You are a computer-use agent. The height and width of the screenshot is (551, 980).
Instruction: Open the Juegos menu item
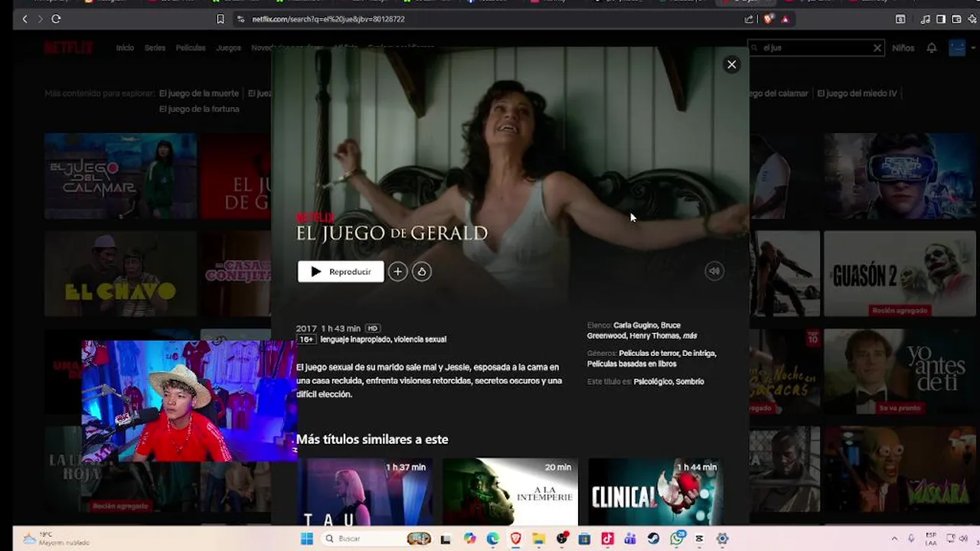tap(228, 47)
